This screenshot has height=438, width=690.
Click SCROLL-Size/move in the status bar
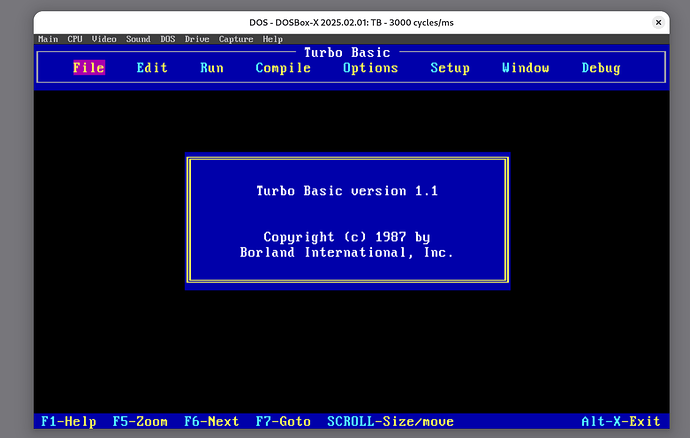(x=390, y=422)
